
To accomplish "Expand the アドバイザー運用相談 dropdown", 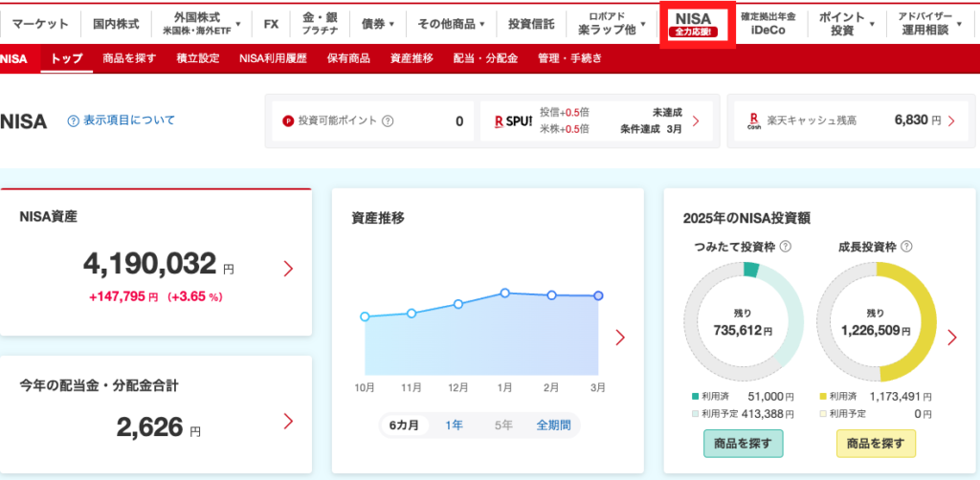I will [x=928, y=24].
